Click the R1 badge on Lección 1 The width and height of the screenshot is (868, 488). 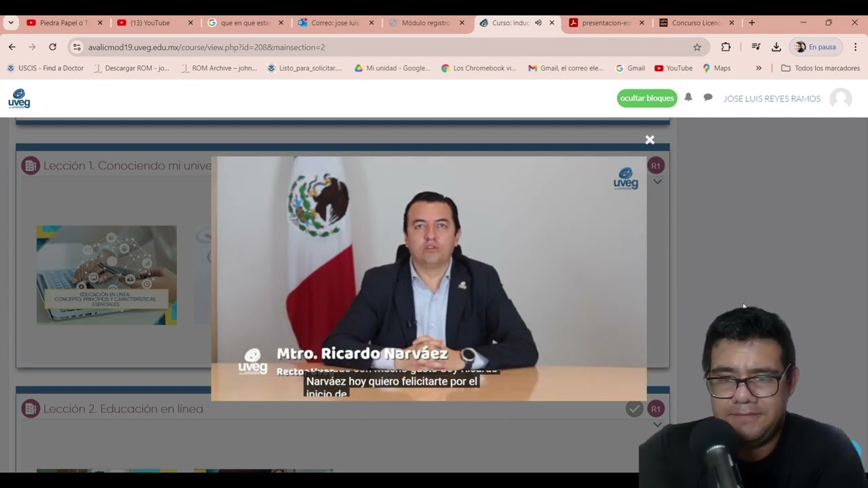pos(656,165)
